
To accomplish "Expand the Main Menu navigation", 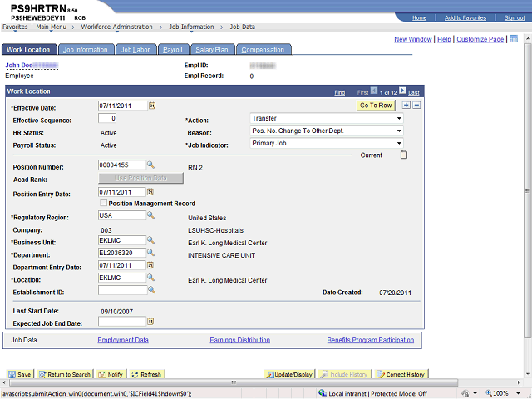I will [x=52, y=27].
